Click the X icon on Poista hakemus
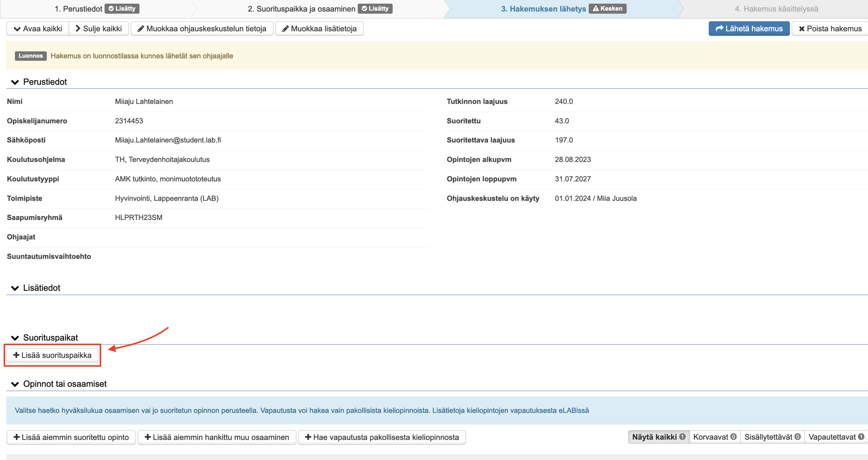The width and height of the screenshot is (868, 460). tap(802, 29)
